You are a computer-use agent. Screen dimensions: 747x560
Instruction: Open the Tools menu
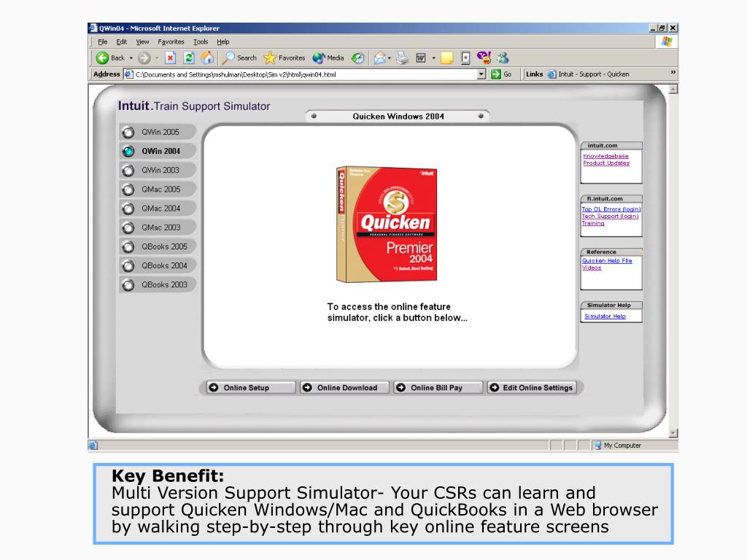point(201,42)
